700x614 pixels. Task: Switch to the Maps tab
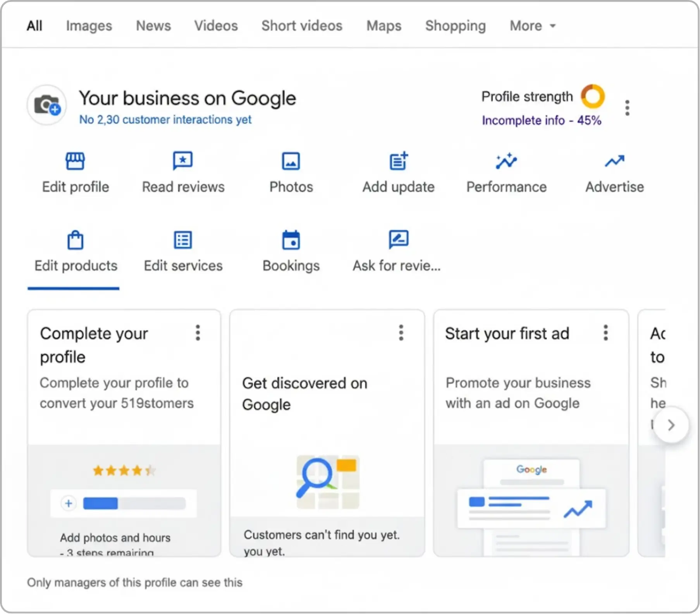pyautogui.click(x=384, y=26)
